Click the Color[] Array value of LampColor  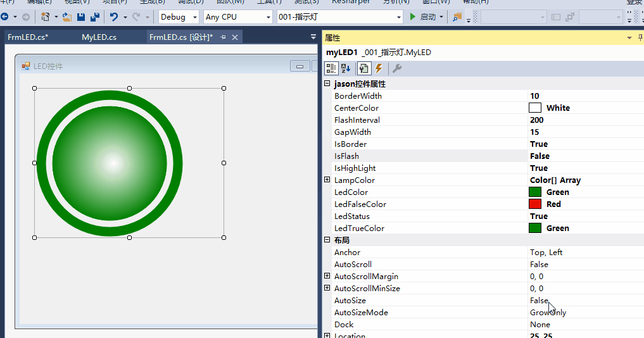(555, 180)
